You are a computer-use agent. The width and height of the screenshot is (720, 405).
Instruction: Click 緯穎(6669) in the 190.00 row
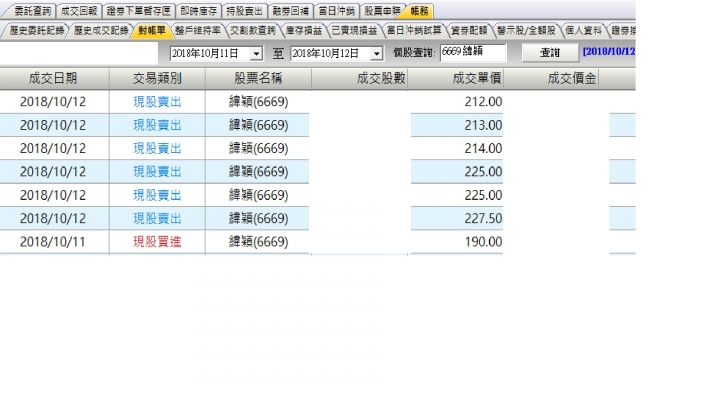click(259, 242)
